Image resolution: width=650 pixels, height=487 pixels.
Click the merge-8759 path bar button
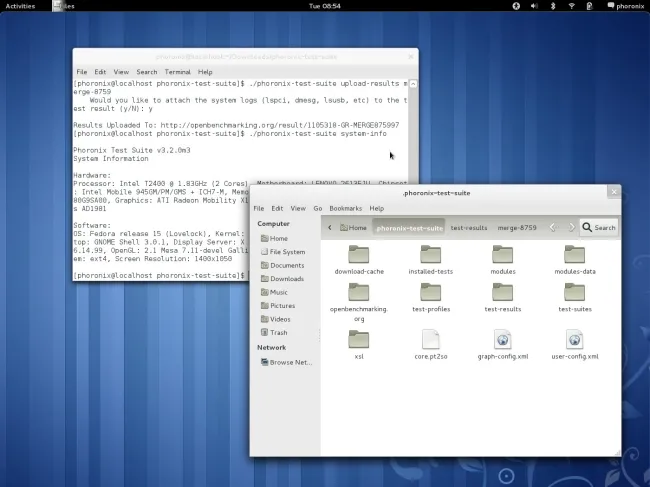coord(517,228)
